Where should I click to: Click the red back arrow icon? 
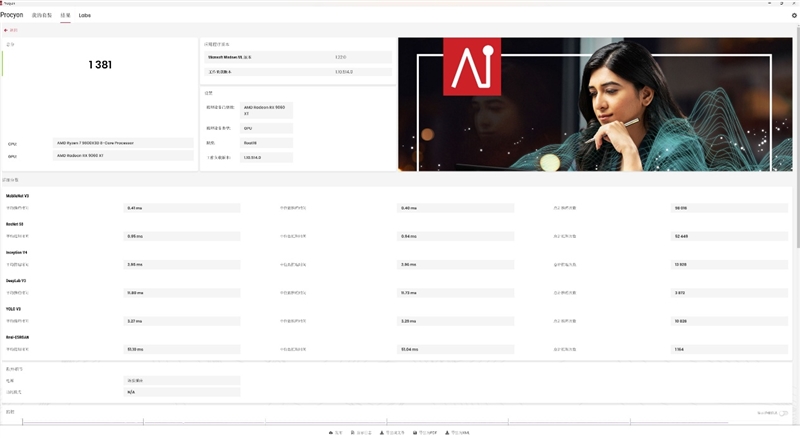[x=8, y=30]
